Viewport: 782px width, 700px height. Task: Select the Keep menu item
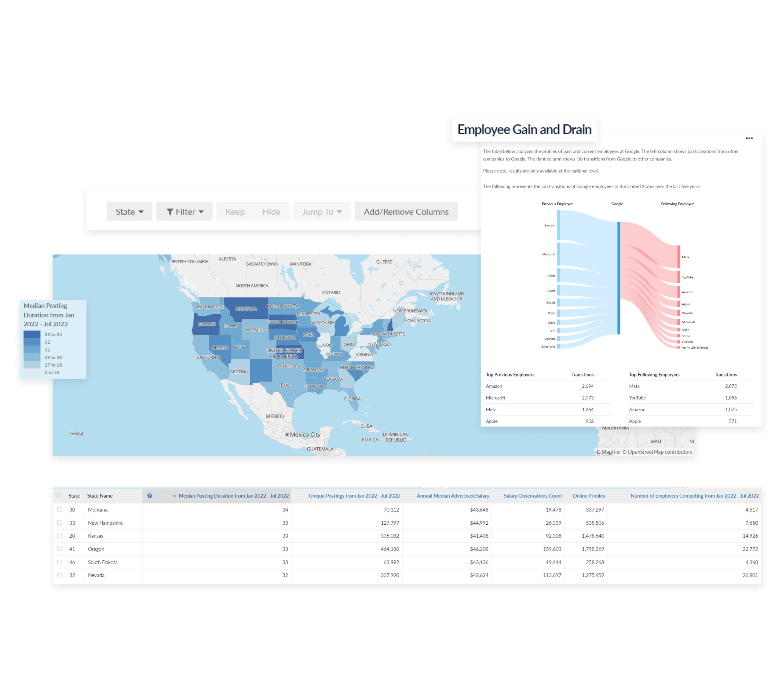coord(235,211)
